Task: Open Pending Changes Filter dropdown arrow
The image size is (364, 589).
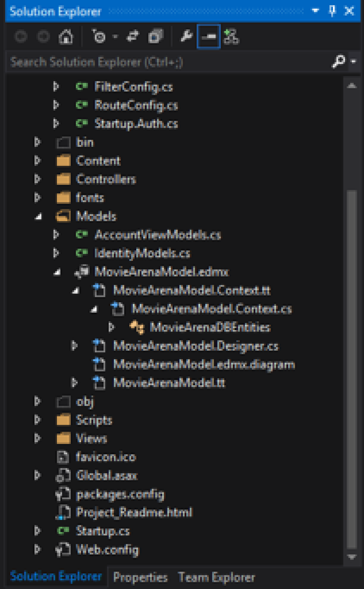Action: tap(115, 37)
